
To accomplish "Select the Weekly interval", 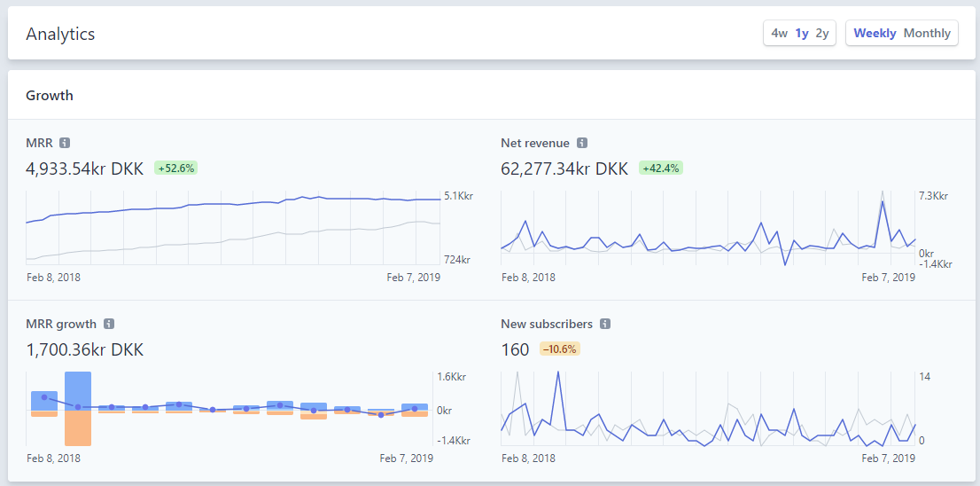I will (875, 34).
